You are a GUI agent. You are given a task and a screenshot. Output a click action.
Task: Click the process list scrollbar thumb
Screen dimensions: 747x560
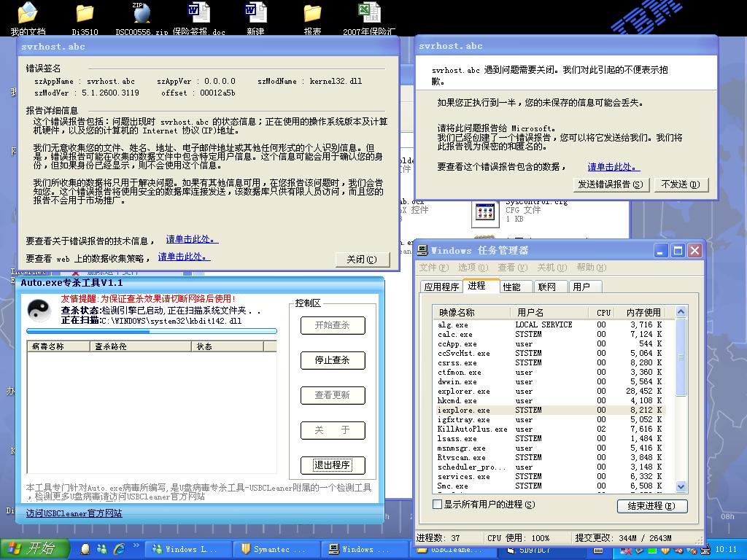tap(681, 357)
